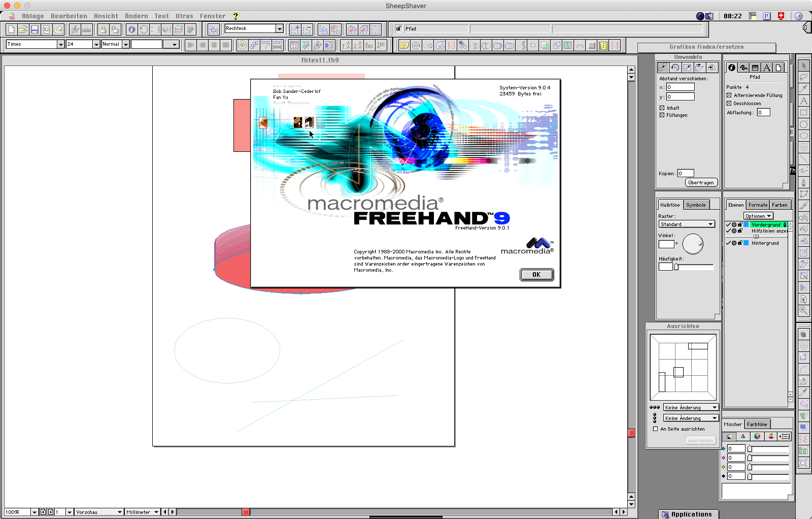Click the New document icon in the toolbar
812x519 pixels.
(x=11, y=29)
